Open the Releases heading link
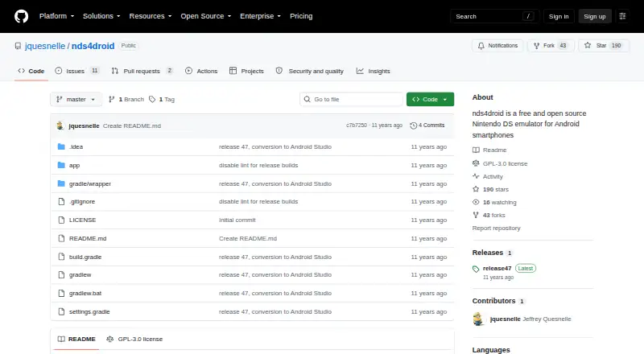Screen dimensions: 644x354 [x=492, y=253]
